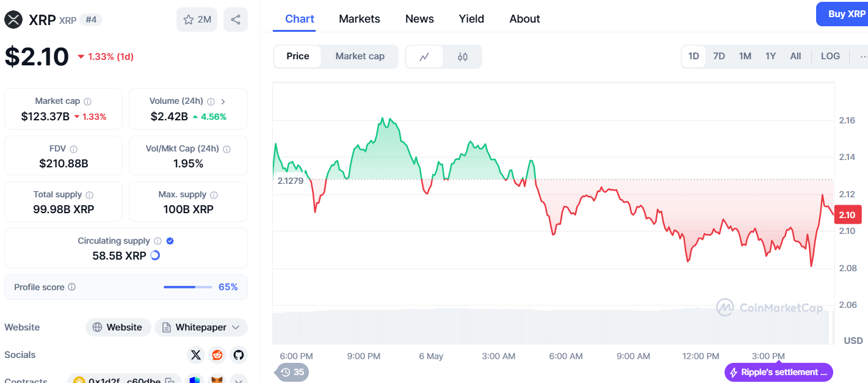The width and height of the screenshot is (868, 383).
Task: Click the $123.37B market cap value
Action: [45, 117]
